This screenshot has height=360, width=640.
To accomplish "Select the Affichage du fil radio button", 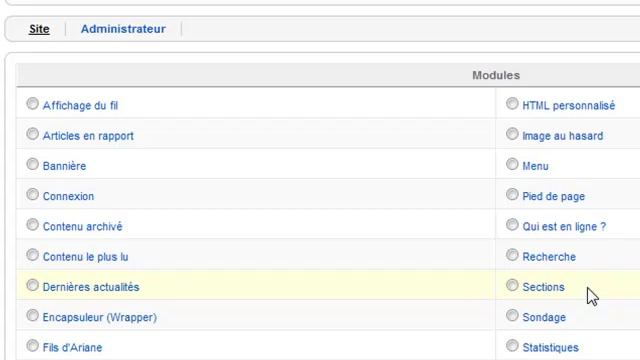I will [x=33, y=104].
